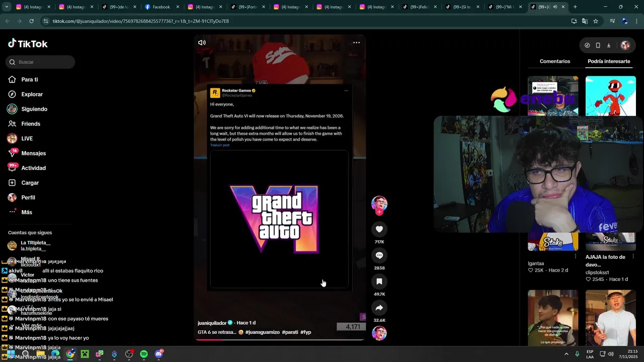Open Minecraft creeper icon in taskbar
Image resolution: width=644 pixels, height=362 pixels.
[x=85, y=354]
